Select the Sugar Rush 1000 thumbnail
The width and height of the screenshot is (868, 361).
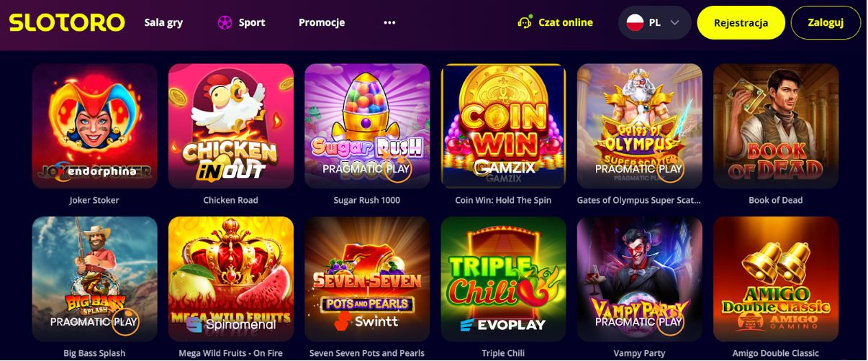[367, 126]
